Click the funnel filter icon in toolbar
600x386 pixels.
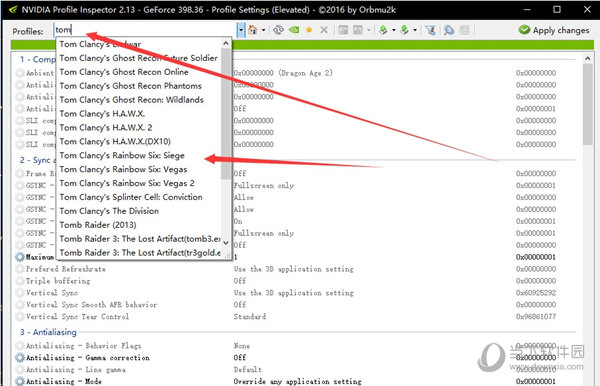pos(430,30)
